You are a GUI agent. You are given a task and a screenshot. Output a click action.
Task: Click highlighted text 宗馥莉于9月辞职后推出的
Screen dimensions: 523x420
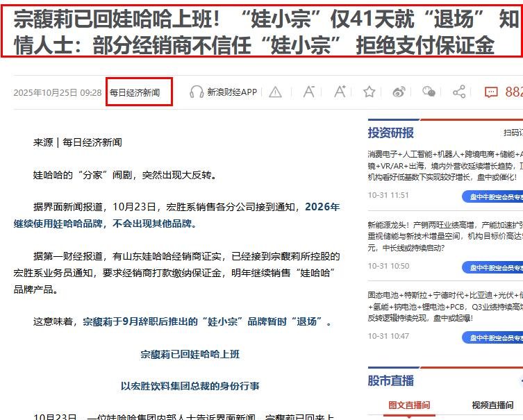(140, 321)
